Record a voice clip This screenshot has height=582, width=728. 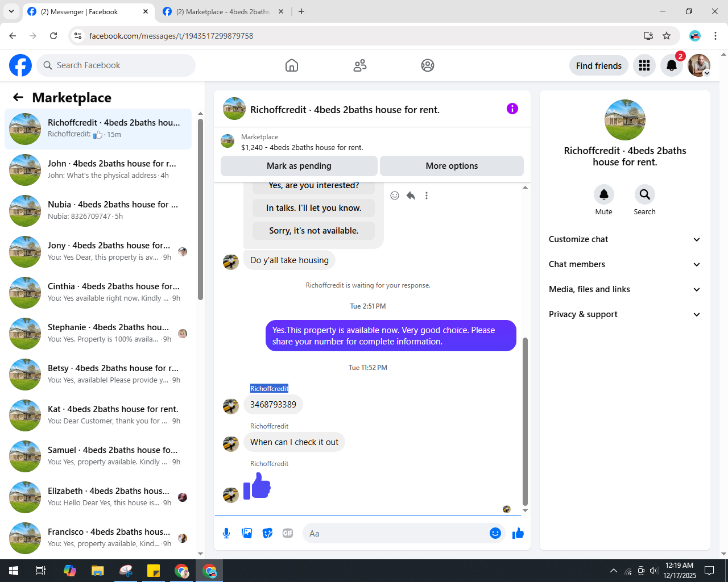[226, 533]
